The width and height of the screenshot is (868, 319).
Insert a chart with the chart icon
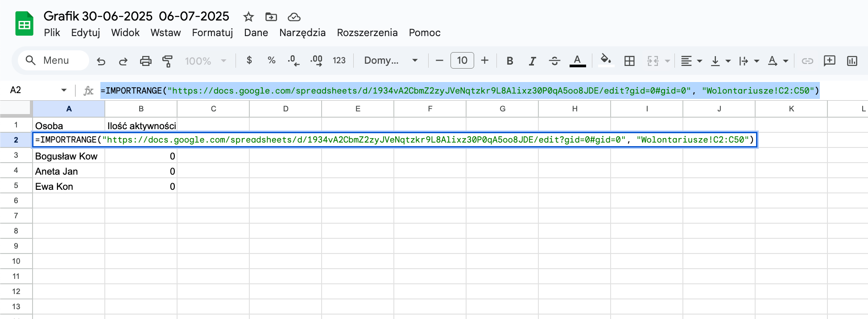[x=852, y=61]
